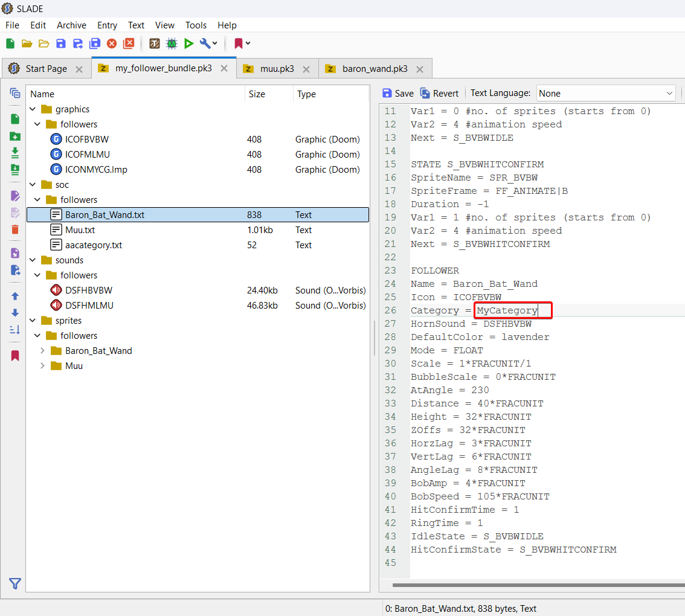Open the Text menu

tap(136, 25)
